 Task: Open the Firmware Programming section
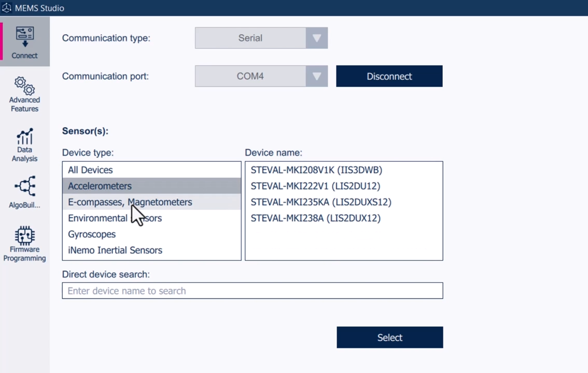coord(24,242)
